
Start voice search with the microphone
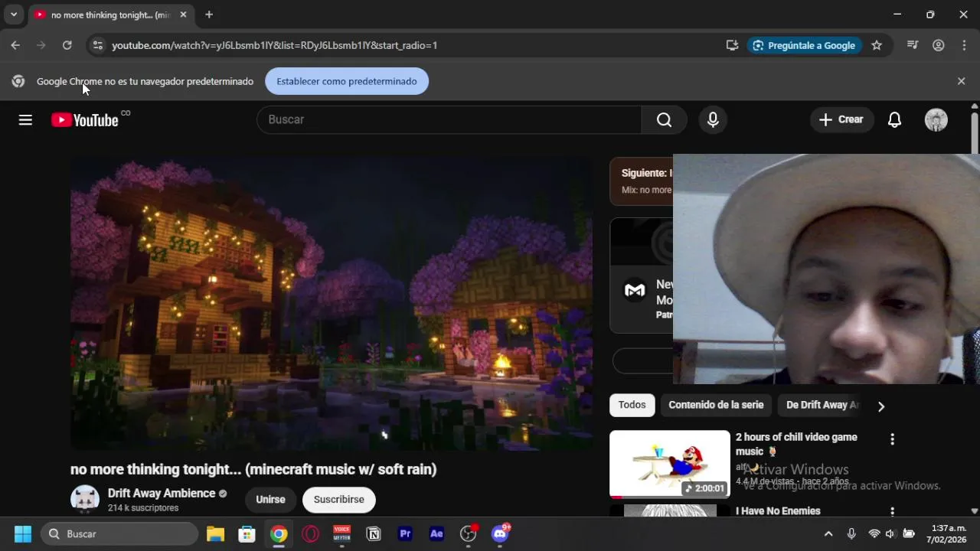coord(713,119)
